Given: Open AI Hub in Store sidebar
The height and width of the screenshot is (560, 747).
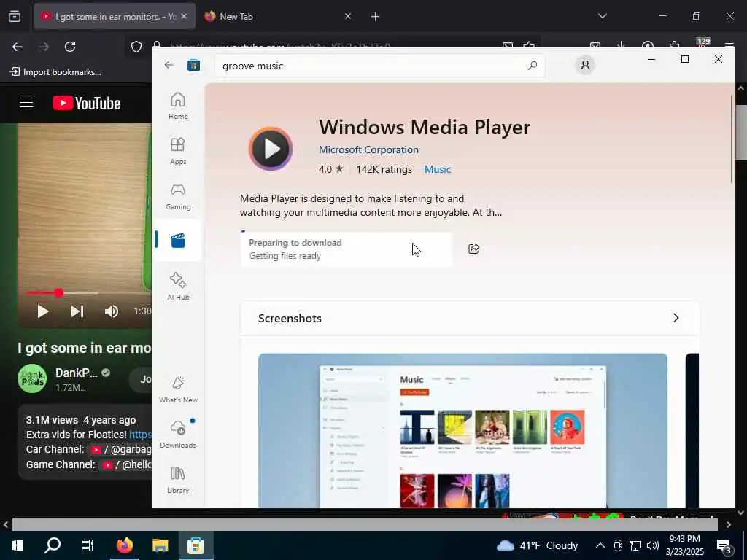Looking at the screenshot, I should click(x=178, y=286).
